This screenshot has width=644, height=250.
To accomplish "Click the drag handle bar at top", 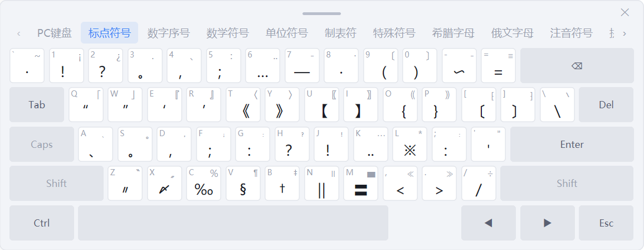I will (x=321, y=13).
